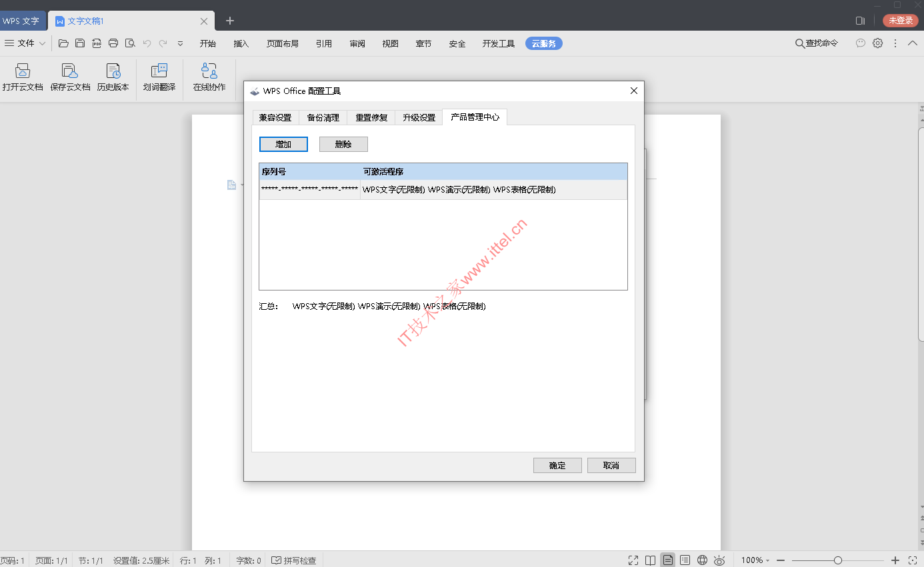Image resolution: width=924 pixels, height=567 pixels.
Task: Click the 保存云文档 save-to-cloud icon
Action: click(x=70, y=77)
